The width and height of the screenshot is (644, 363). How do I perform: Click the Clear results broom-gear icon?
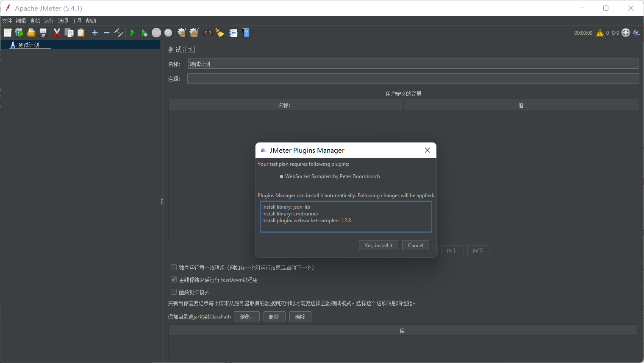(x=182, y=33)
